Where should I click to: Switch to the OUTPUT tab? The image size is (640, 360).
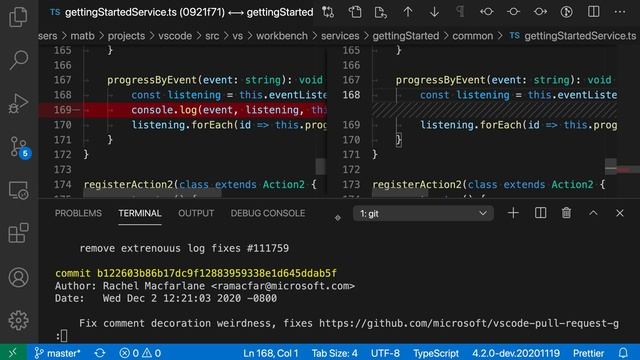point(196,213)
